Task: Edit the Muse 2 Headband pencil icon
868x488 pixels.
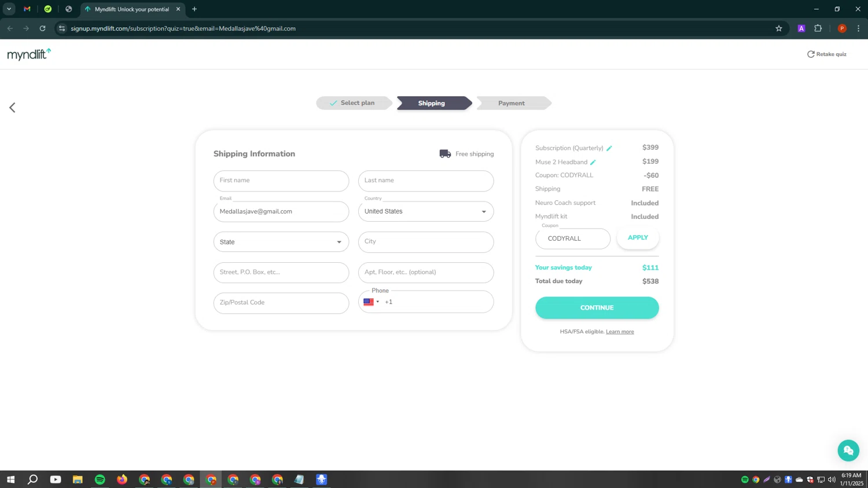Action: pyautogui.click(x=593, y=163)
